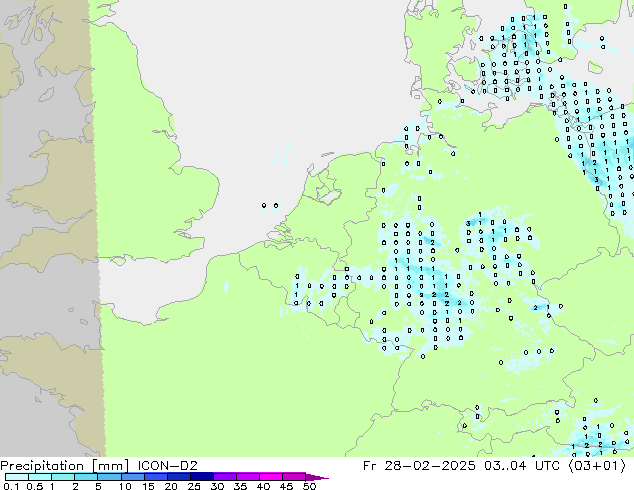Select the 5–10 mm legend color swatch
Screen dimensions: 634x490
tap(109, 477)
